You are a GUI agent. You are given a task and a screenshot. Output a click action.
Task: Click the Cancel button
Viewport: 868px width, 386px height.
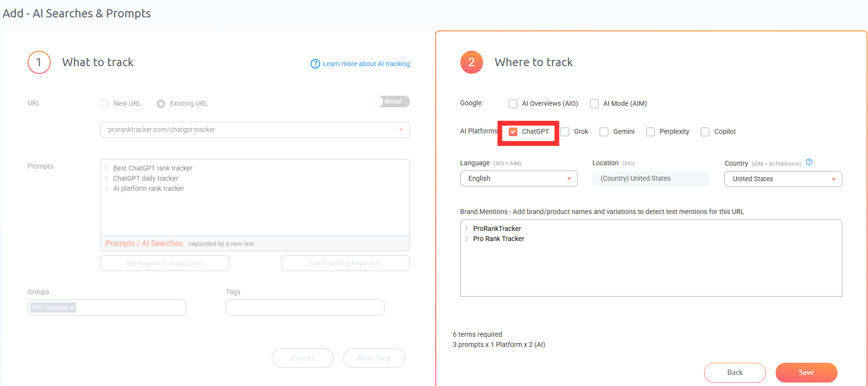[x=303, y=358]
